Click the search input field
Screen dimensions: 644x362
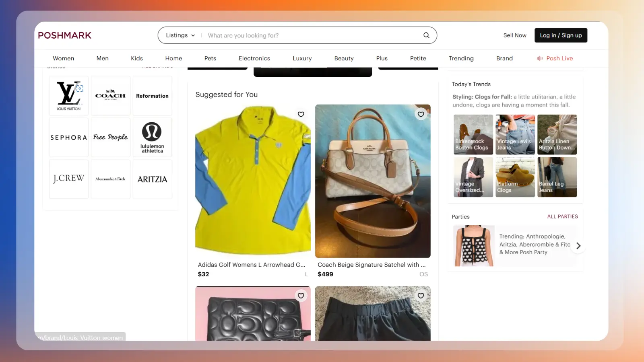click(x=312, y=35)
